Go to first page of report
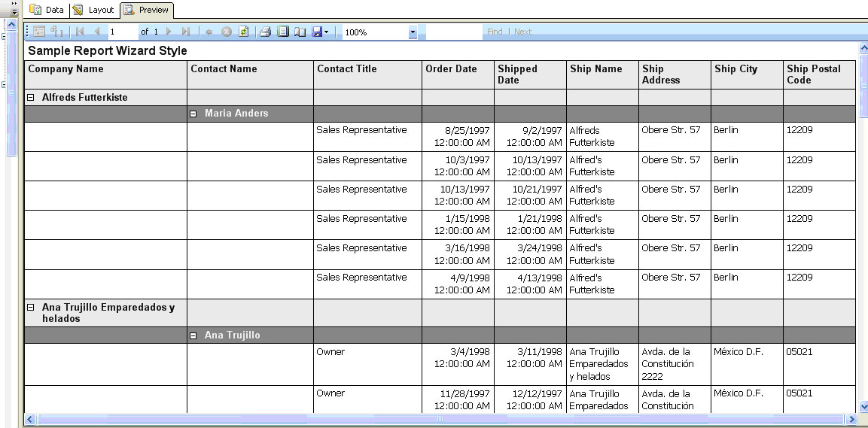 point(80,32)
